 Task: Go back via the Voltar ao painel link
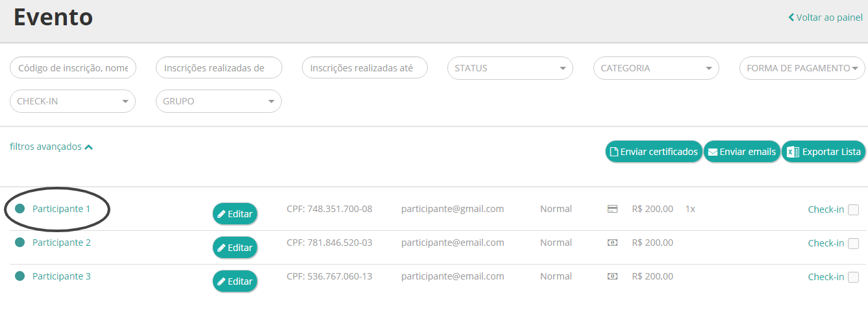pos(825,18)
